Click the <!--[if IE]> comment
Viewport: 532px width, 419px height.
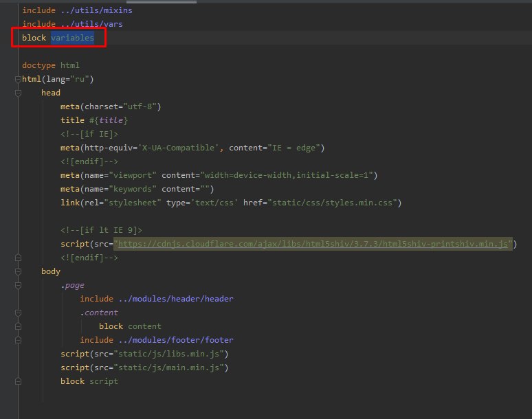coord(89,134)
